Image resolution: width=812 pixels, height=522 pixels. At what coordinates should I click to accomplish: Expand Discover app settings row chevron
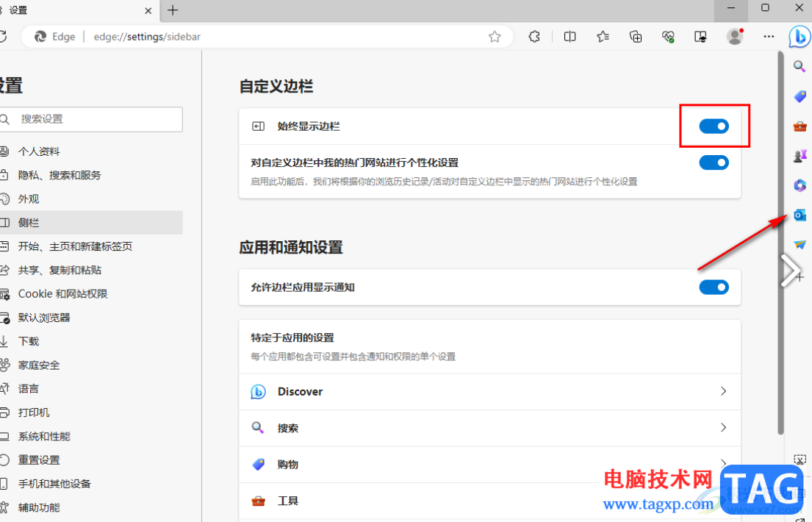pos(723,391)
